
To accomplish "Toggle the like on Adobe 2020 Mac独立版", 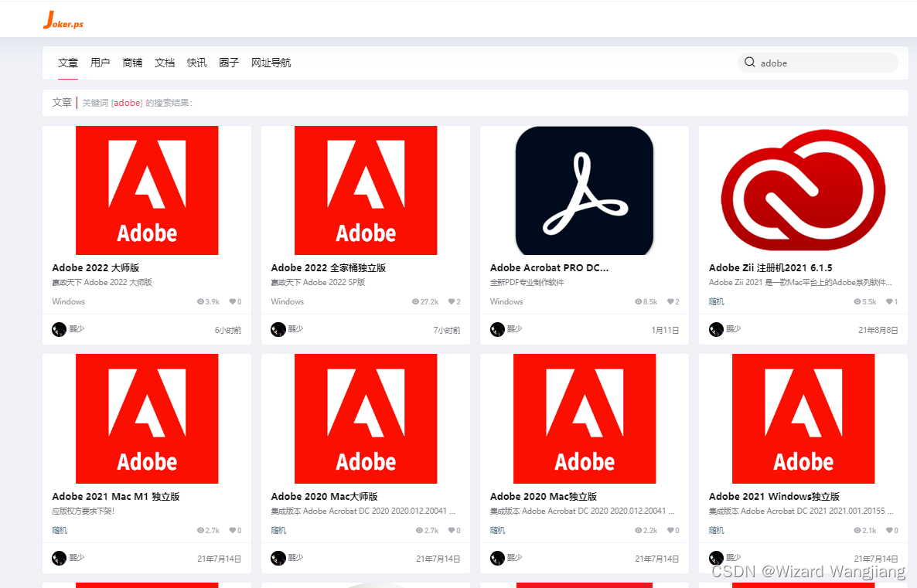I will [670, 530].
